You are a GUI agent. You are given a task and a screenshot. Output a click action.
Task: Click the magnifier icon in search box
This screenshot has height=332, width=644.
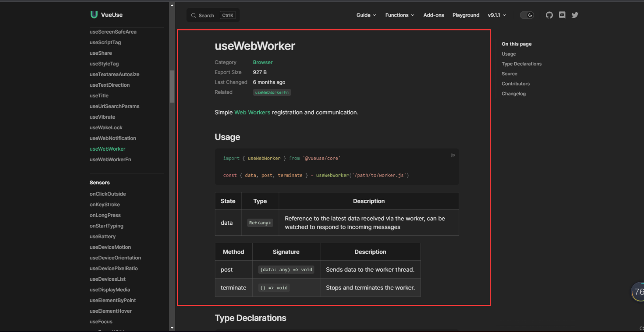tap(193, 15)
